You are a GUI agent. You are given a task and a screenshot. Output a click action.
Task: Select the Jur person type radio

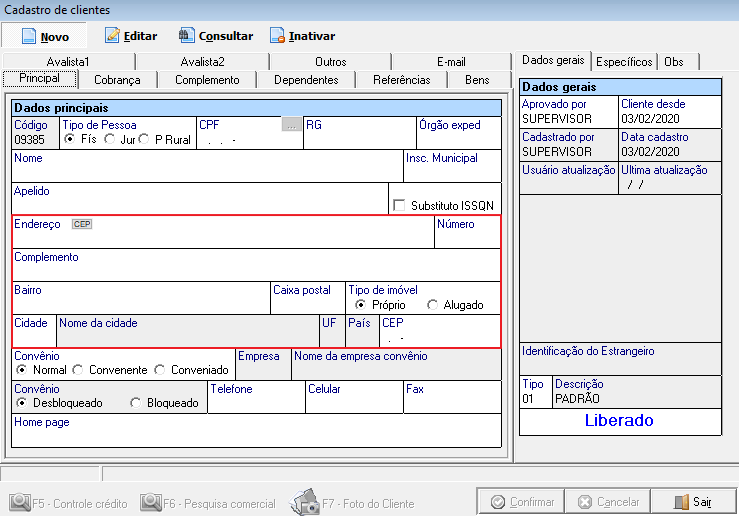tap(110, 140)
